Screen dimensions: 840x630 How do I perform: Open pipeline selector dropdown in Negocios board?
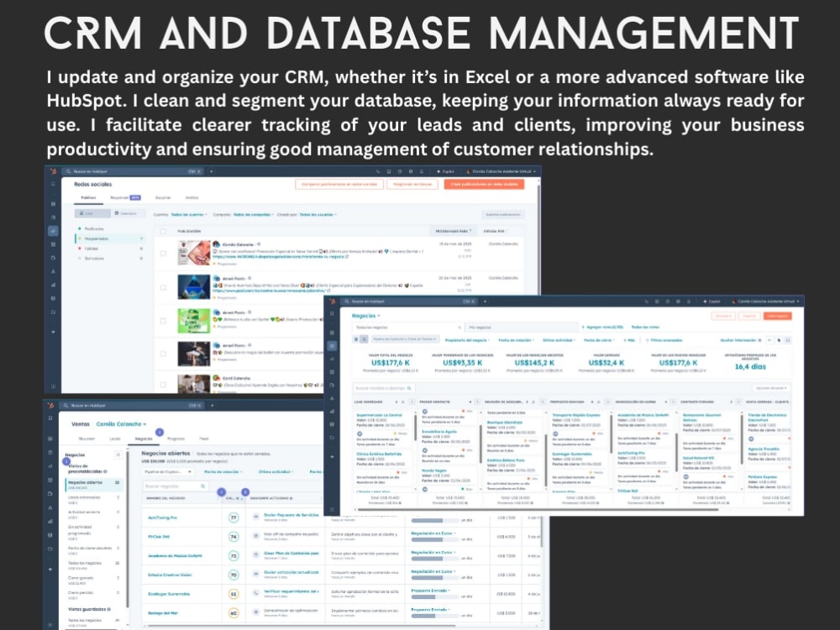click(405, 339)
